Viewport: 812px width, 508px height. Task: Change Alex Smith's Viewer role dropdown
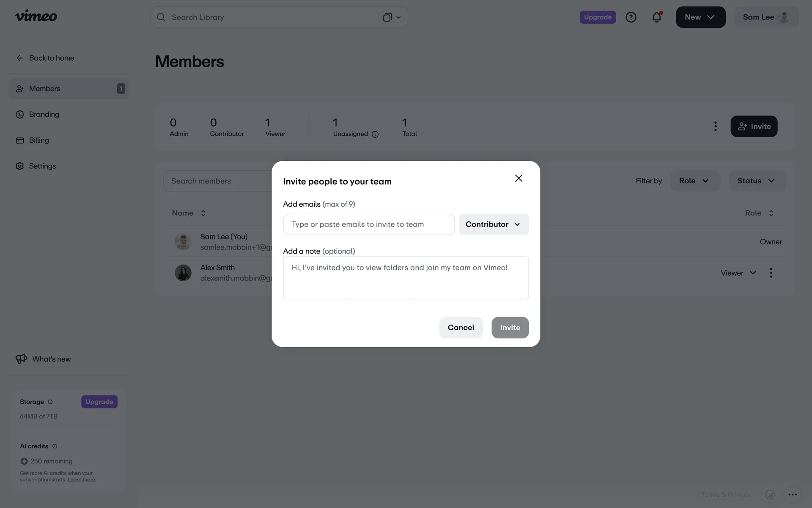738,273
